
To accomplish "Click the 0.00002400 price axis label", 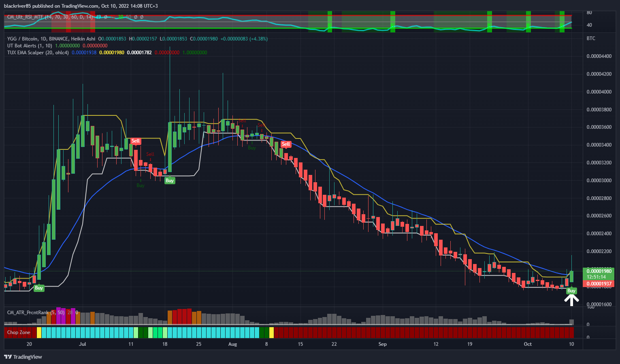I will (x=599, y=234).
